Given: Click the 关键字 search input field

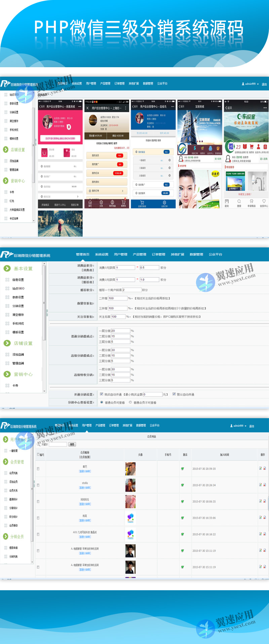Looking at the screenshot, I should pos(58,444).
